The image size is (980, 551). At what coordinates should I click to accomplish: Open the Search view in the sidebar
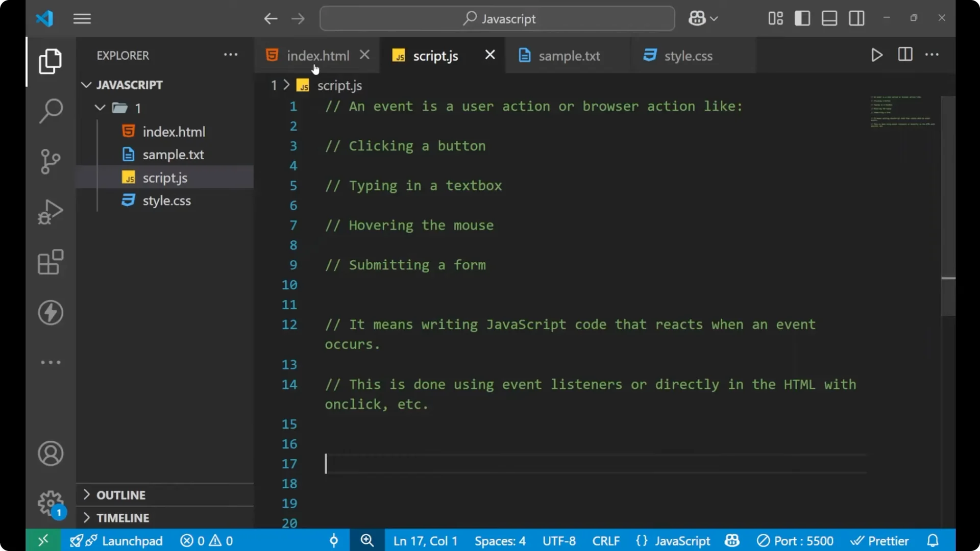(50, 110)
